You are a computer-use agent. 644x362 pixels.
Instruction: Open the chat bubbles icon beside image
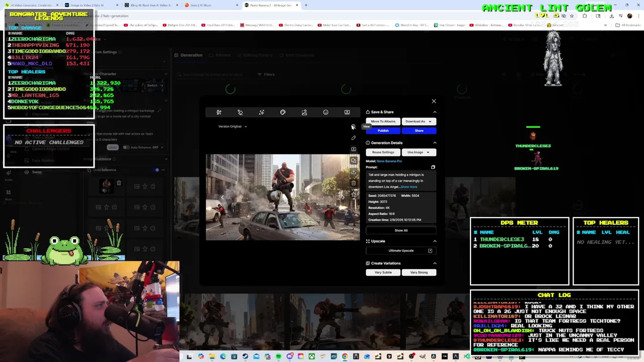click(353, 160)
